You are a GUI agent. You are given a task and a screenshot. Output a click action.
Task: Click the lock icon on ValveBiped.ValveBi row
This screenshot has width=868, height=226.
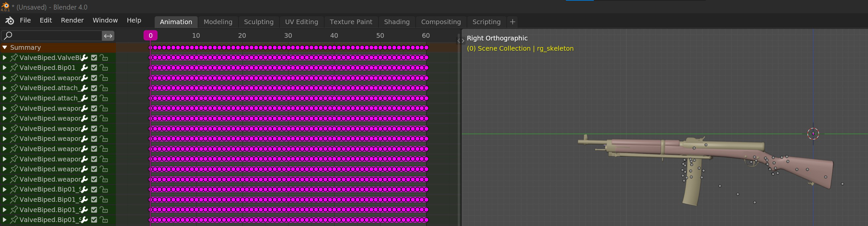(x=104, y=58)
